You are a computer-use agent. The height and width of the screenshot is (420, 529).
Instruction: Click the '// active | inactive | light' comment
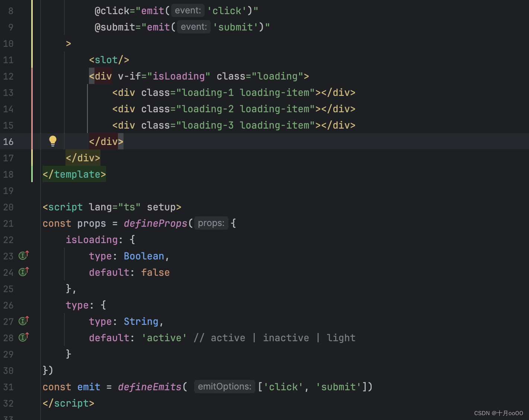click(275, 338)
